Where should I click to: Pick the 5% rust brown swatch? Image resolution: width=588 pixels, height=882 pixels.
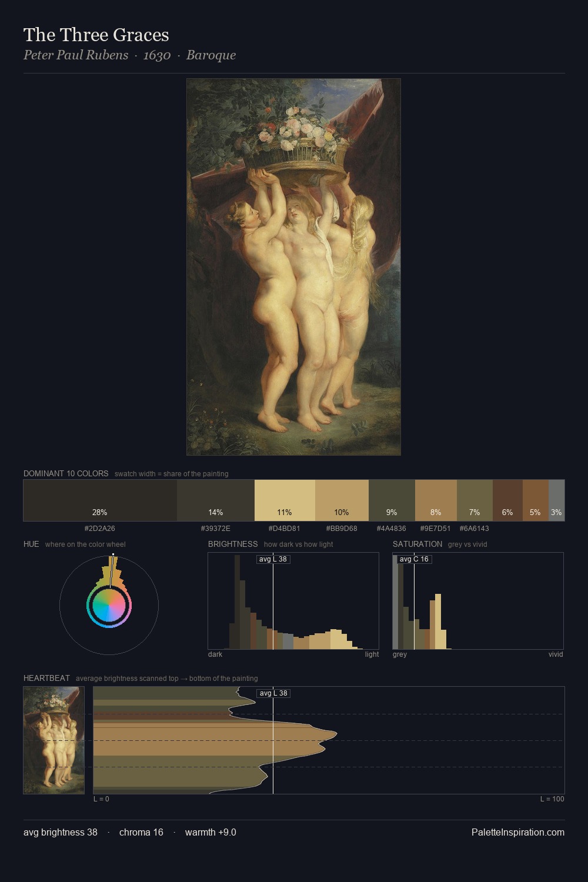(536, 500)
